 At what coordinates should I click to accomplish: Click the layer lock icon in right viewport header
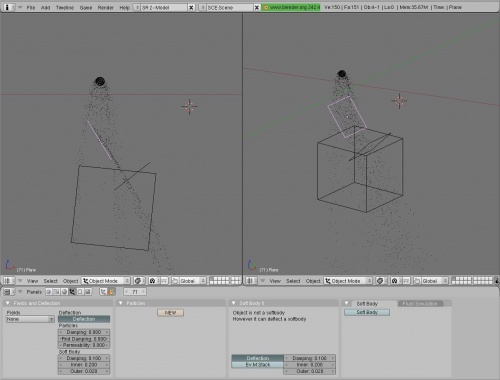[x=497, y=281]
